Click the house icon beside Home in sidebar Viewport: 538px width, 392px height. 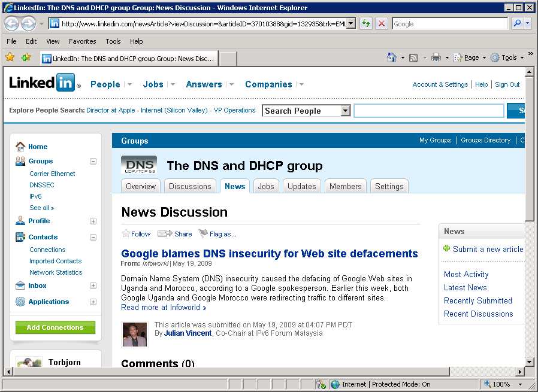click(x=20, y=147)
